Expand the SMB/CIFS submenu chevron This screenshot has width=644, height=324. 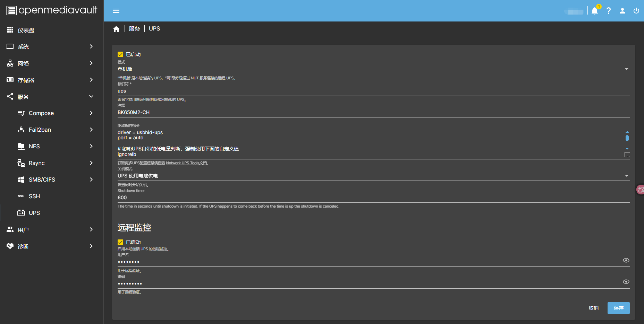[x=91, y=179]
